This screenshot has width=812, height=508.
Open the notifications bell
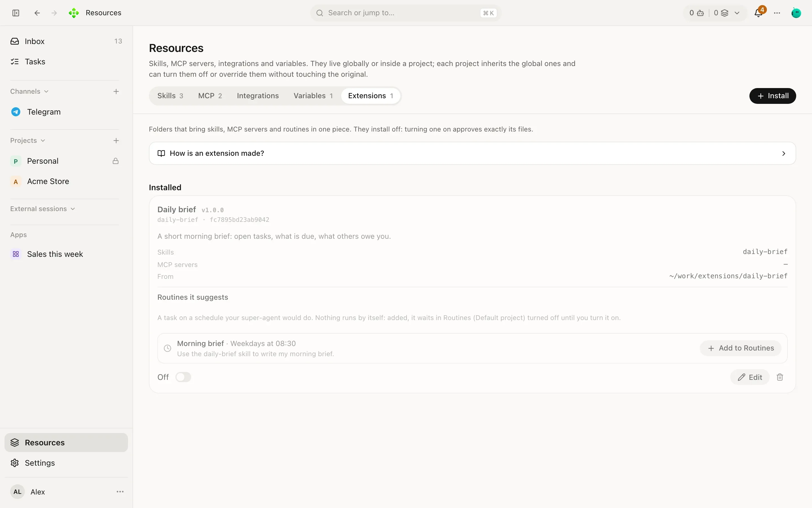758,13
